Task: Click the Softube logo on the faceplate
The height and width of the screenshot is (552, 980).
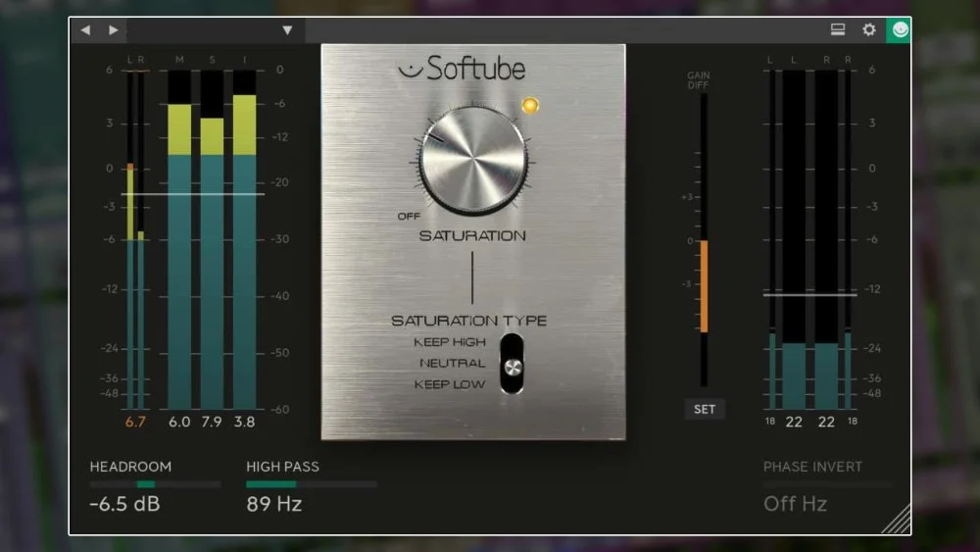Action: tap(462, 68)
